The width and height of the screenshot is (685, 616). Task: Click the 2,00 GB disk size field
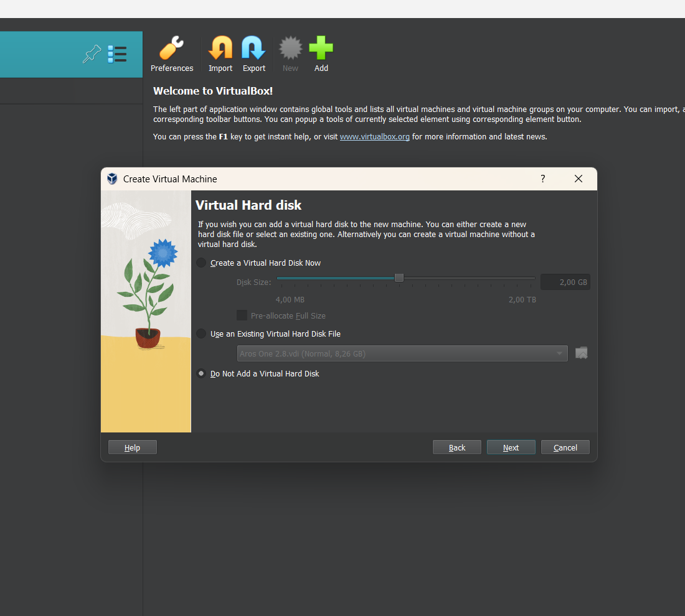click(565, 282)
